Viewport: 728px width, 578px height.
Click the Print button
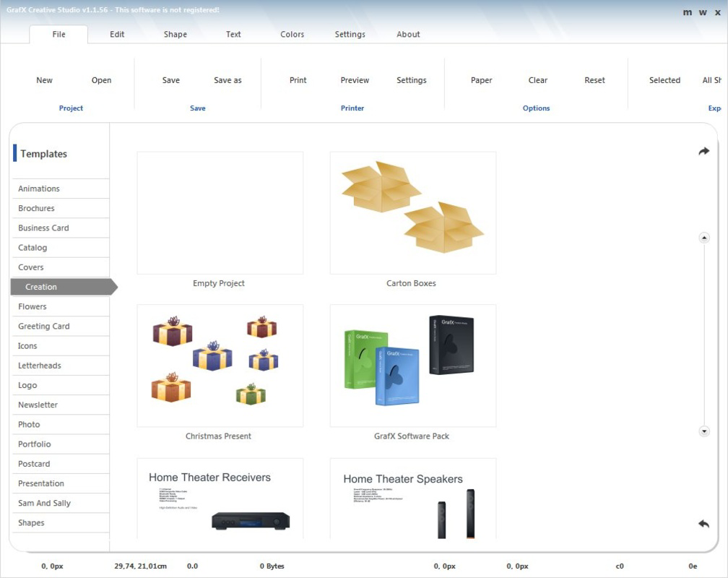[x=298, y=80]
